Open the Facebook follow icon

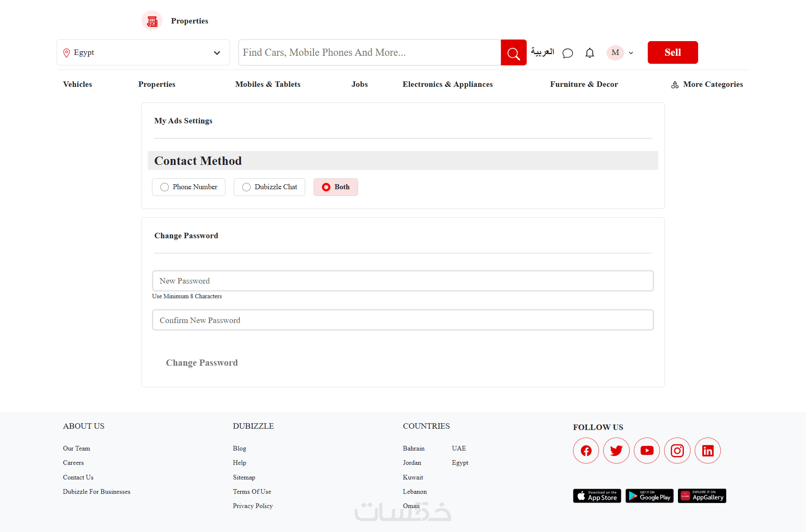586,451
